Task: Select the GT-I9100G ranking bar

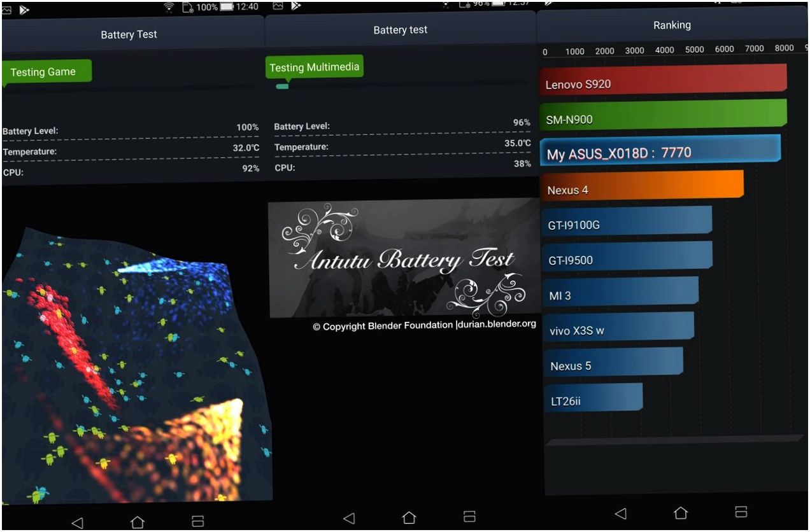Action: pyautogui.click(x=627, y=220)
